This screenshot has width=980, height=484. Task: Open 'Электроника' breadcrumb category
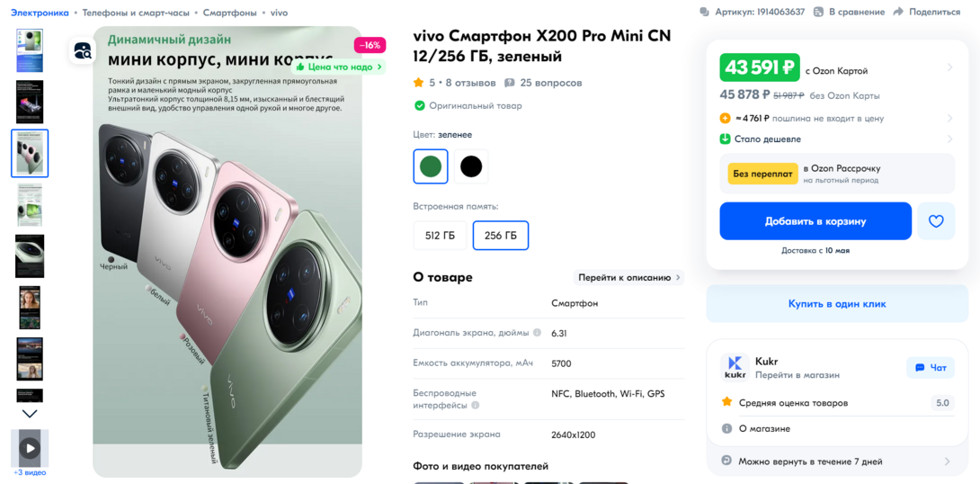point(40,13)
